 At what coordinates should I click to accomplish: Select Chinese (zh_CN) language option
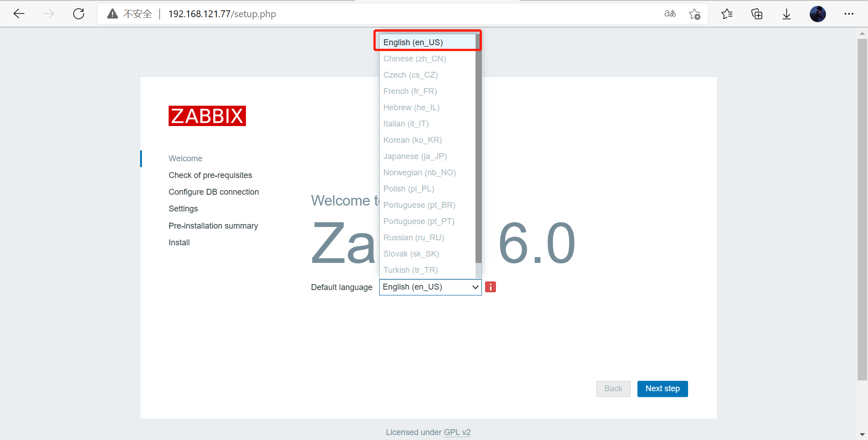tap(428, 59)
